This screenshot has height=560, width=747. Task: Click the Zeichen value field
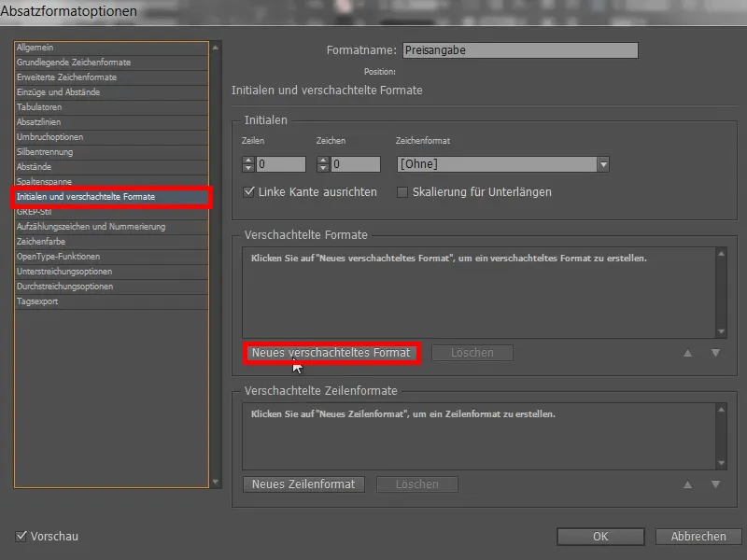pos(356,164)
